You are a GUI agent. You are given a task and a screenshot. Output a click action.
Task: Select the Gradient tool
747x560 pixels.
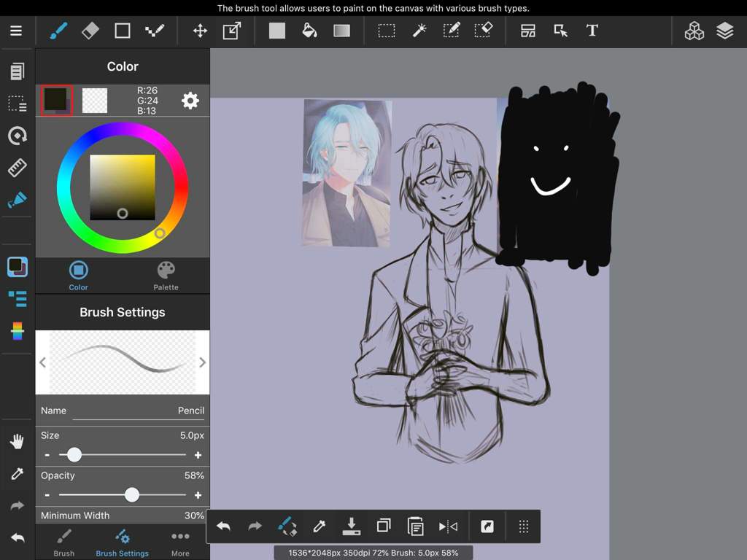341,31
